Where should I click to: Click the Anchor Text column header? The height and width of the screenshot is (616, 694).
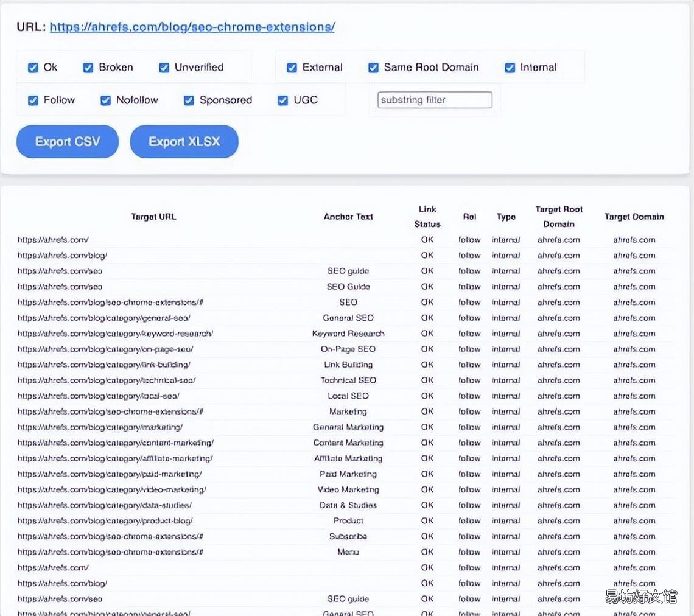[348, 217]
